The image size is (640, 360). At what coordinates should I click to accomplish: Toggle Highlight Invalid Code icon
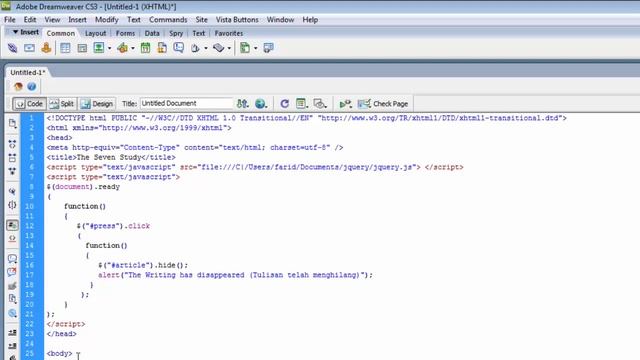coord(12,238)
